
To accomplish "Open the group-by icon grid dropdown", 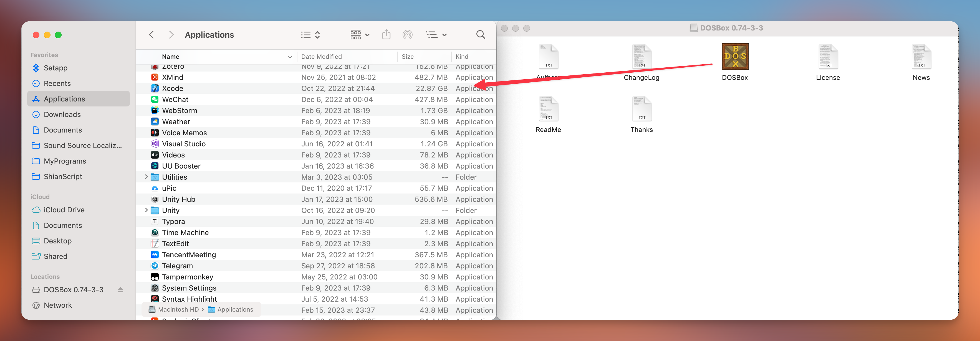I will [360, 35].
